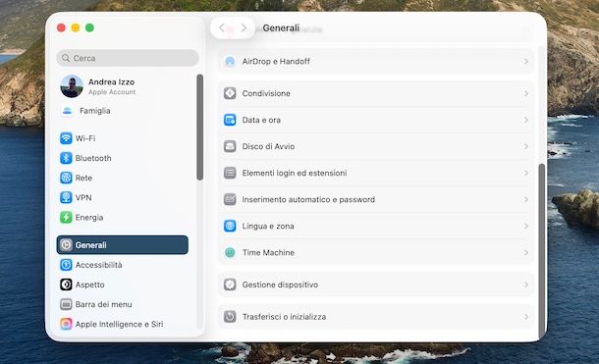Click the Famiglia icon
599x364 pixels.
point(67,111)
